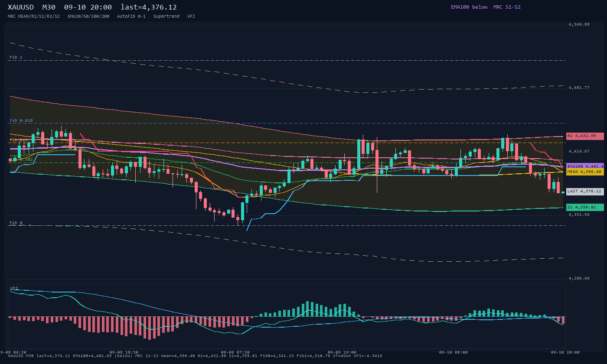
Task: Click the R1 4,432.99 price tag
Action: [585, 136]
